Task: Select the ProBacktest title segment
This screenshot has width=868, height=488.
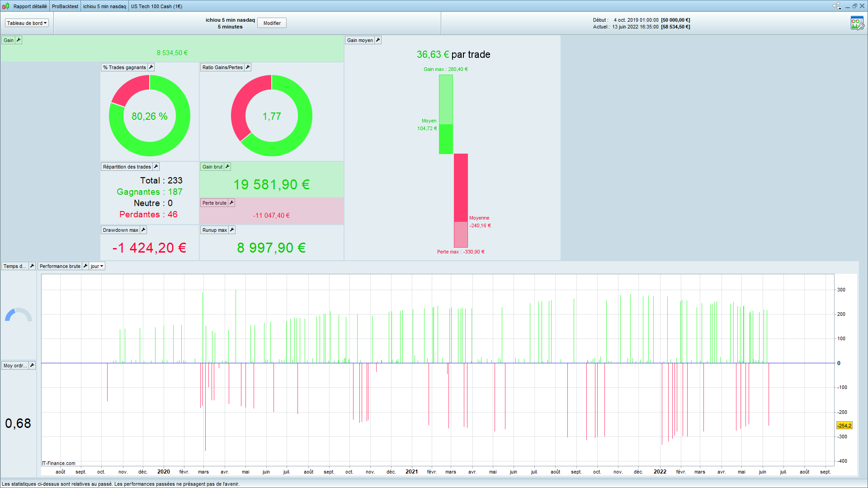Action: 65,6
